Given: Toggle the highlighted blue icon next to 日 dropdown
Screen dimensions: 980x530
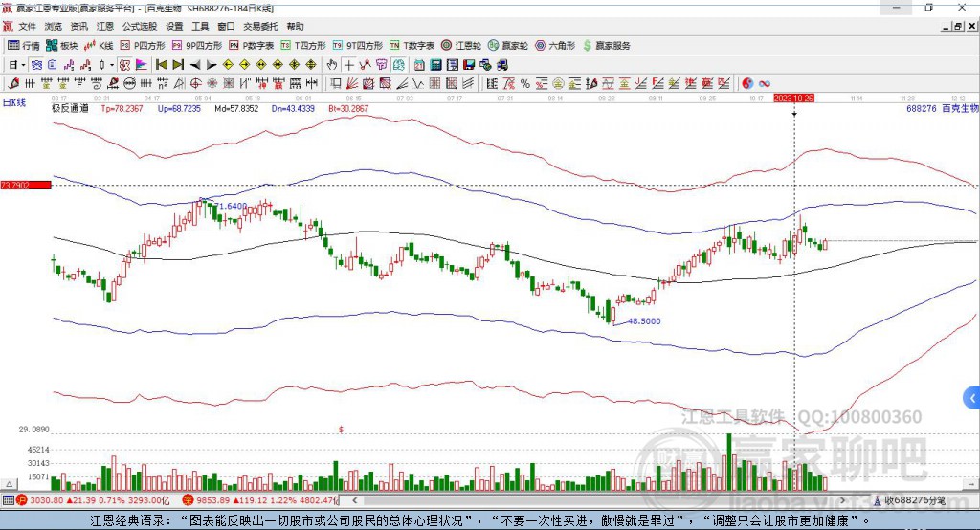Looking at the screenshot, I should tap(36, 65).
